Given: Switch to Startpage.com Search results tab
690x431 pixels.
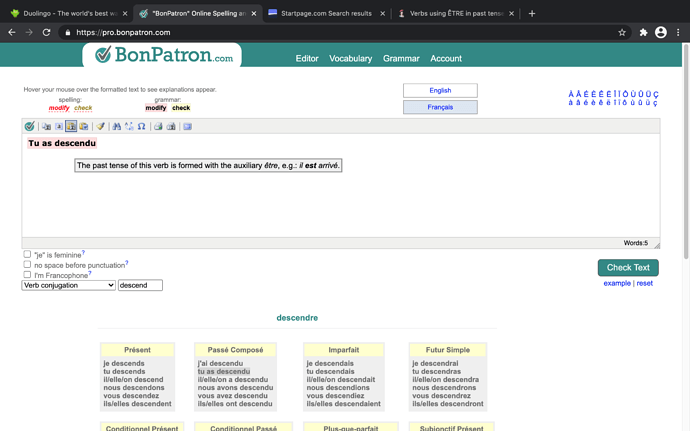Looking at the screenshot, I should pyautogui.click(x=326, y=14).
